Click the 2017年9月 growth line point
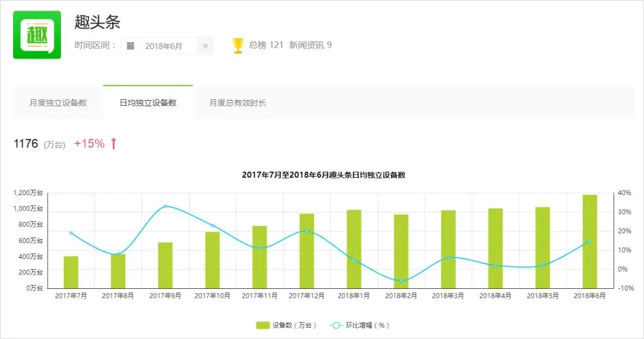The width and height of the screenshot is (644, 339). [x=165, y=207]
